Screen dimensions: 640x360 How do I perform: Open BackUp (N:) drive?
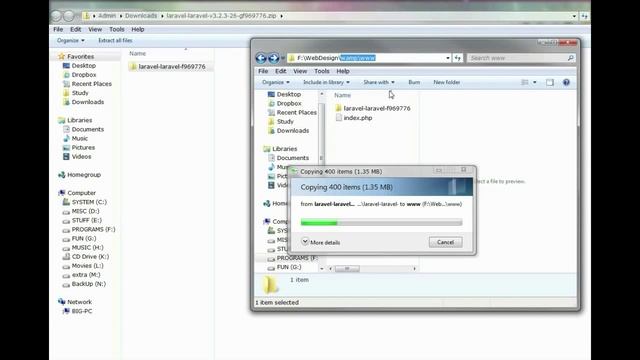pos(84,284)
